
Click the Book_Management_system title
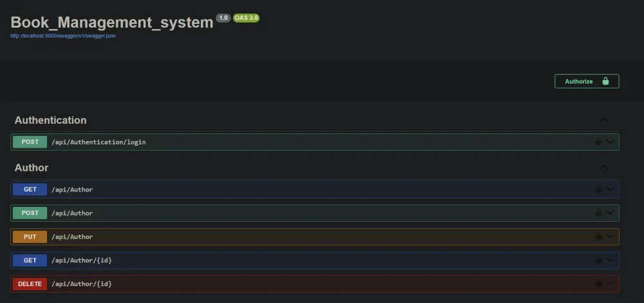[111, 23]
